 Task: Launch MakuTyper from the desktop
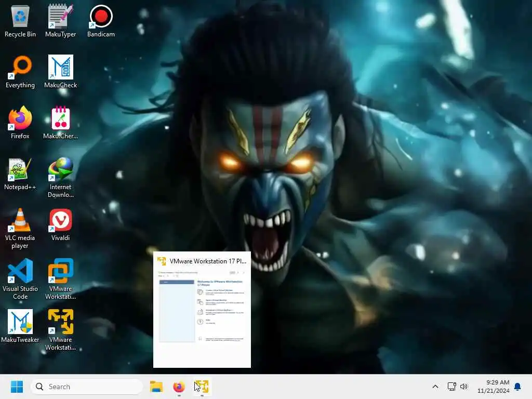(x=60, y=21)
